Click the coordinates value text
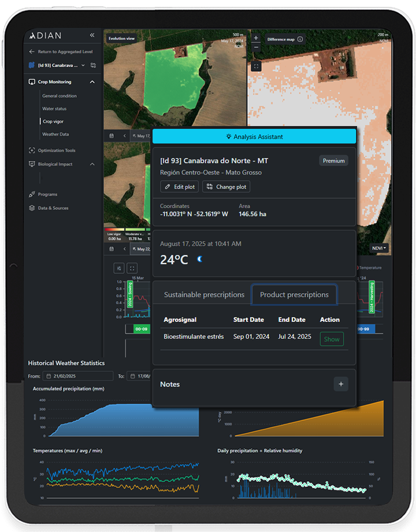 (194, 214)
